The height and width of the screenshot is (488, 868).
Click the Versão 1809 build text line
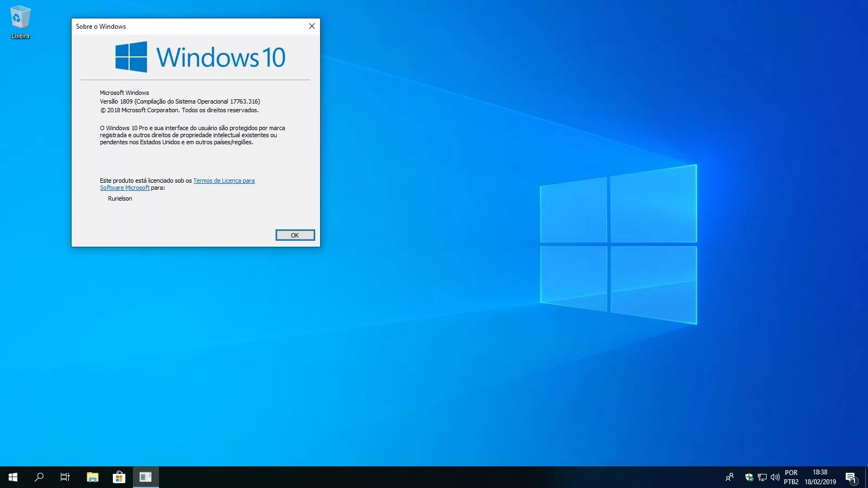180,101
